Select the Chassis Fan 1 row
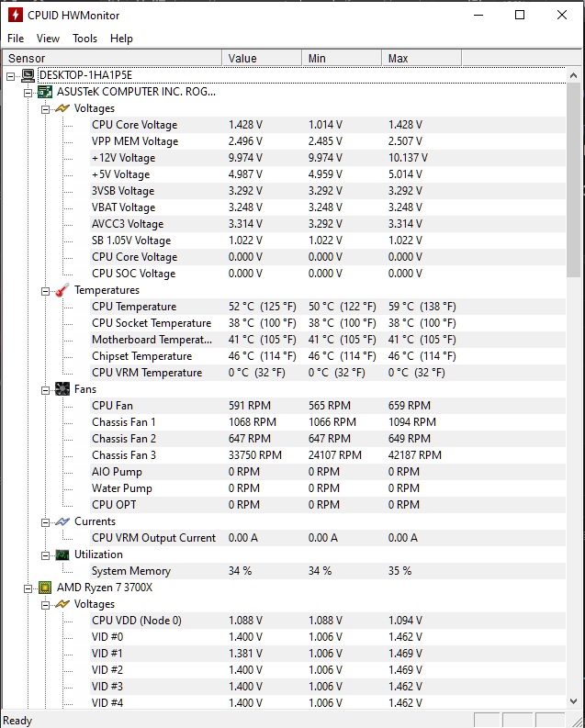Screen dimensions: 585x728 pyautogui.click(x=327, y=422)
